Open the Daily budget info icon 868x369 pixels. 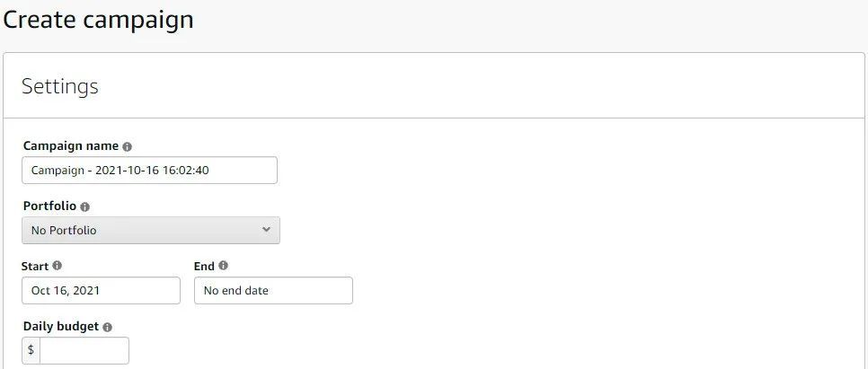(x=107, y=327)
